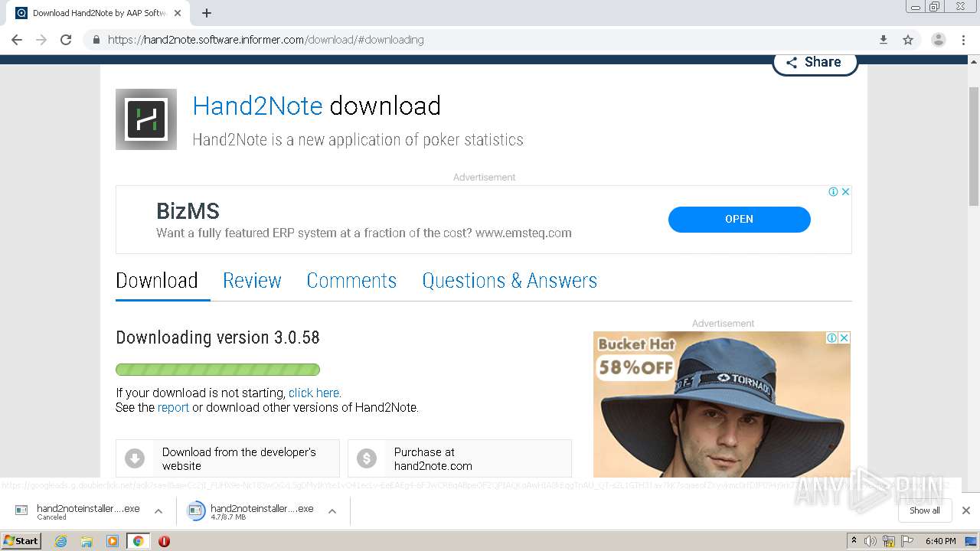Screen dimensions: 980x551
Task: Click the developer's website download arrow icon
Action: coord(135,458)
